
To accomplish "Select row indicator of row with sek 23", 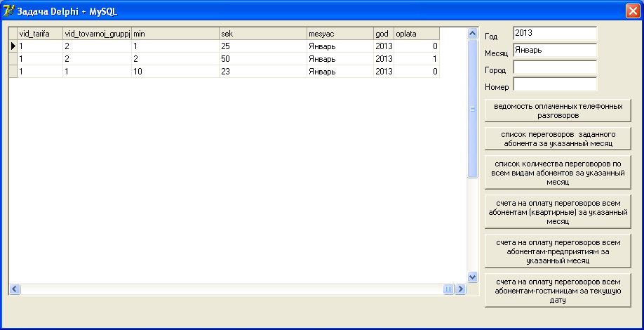I will [x=13, y=72].
